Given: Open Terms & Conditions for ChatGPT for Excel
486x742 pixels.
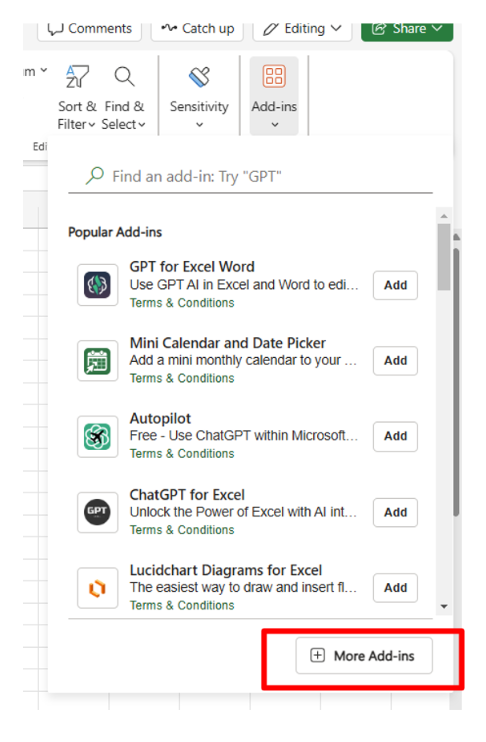Looking at the screenshot, I should pos(182,530).
